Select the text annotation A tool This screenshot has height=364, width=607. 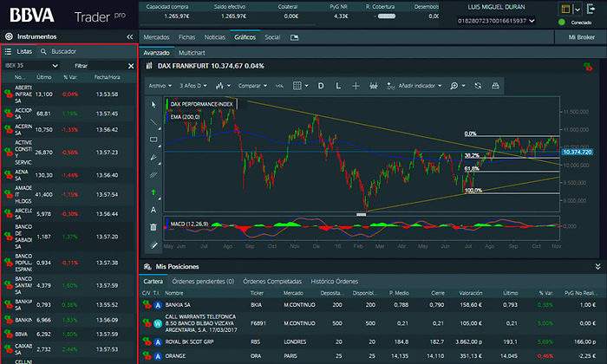153,210
